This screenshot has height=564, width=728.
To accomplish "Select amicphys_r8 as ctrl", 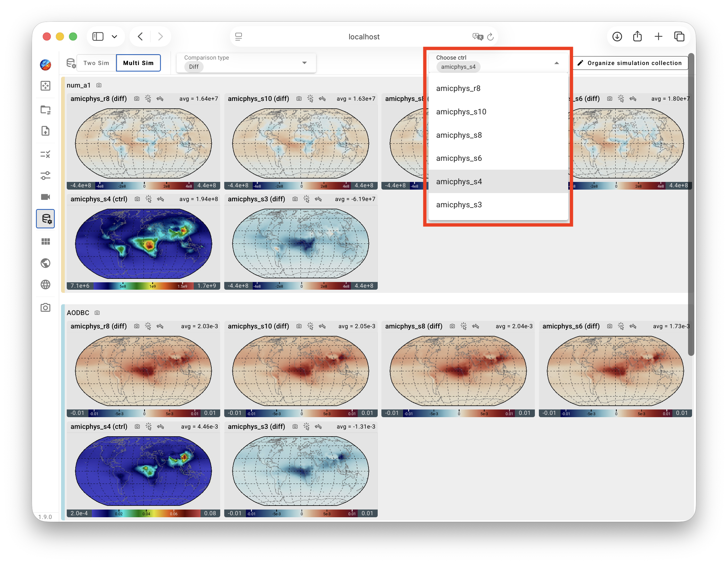I will coord(498,88).
